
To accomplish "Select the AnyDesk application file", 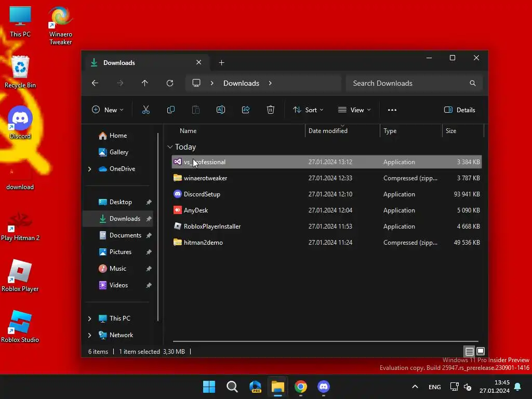I will pyautogui.click(x=327, y=210).
